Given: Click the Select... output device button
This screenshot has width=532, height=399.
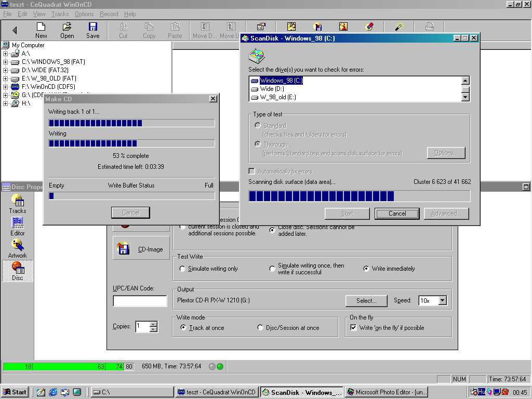Looking at the screenshot, I should click(366, 300).
